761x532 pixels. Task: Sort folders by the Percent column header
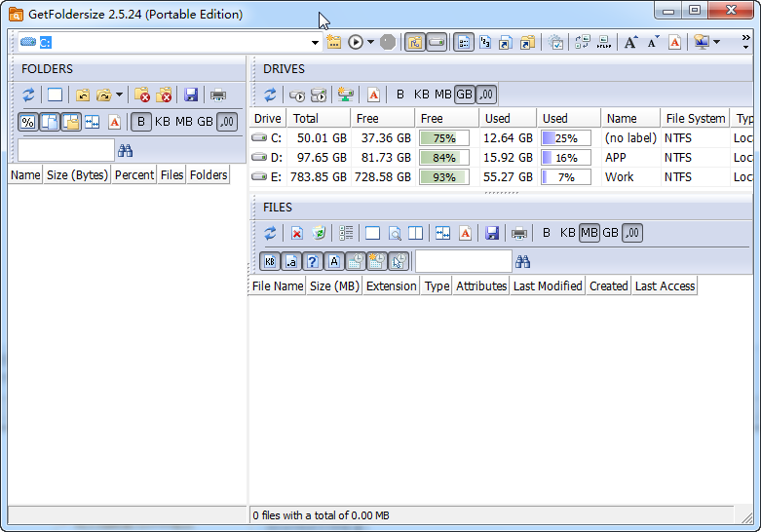tap(134, 174)
